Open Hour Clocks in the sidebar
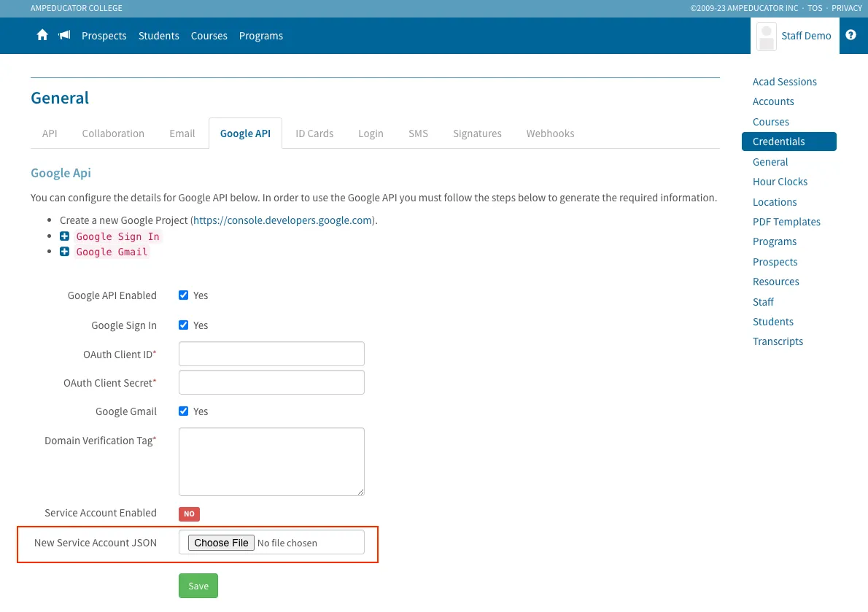This screenshot has width=868, height=612. 780,182
